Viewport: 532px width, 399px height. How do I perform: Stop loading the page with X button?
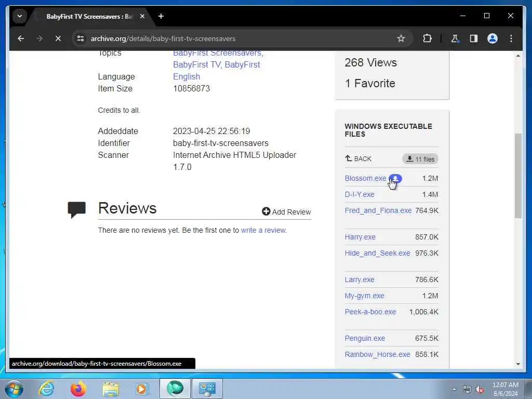[58, 38]
